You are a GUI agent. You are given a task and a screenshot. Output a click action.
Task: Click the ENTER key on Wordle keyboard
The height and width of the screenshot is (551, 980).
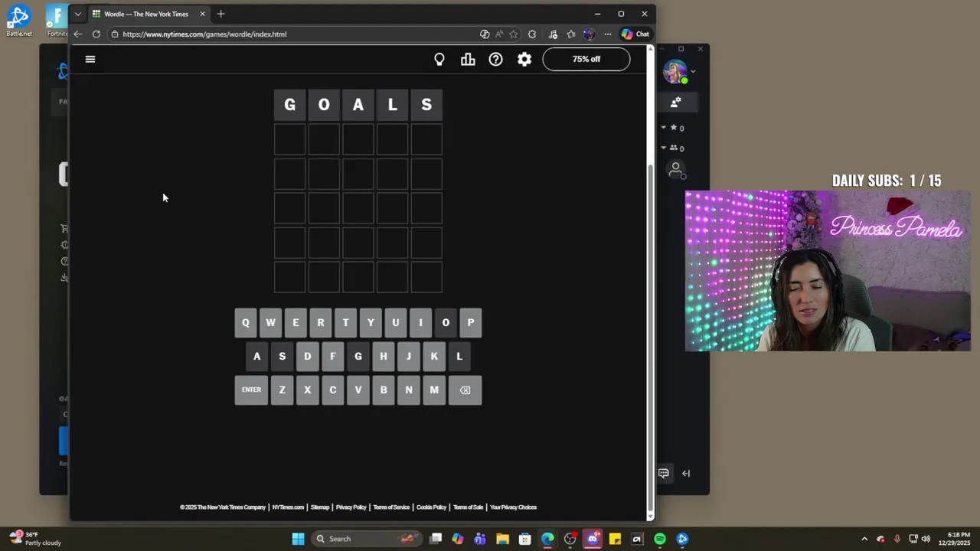251,390
